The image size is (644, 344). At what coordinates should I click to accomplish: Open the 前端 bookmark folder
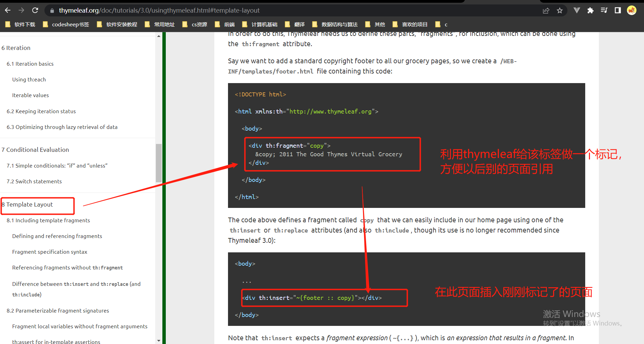(x=225, y=24)
